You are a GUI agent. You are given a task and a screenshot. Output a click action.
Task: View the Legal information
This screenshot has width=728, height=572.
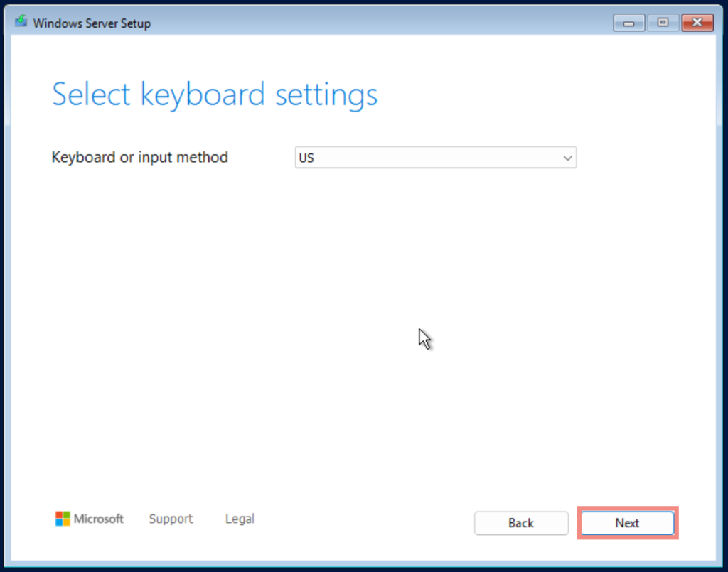239,519
